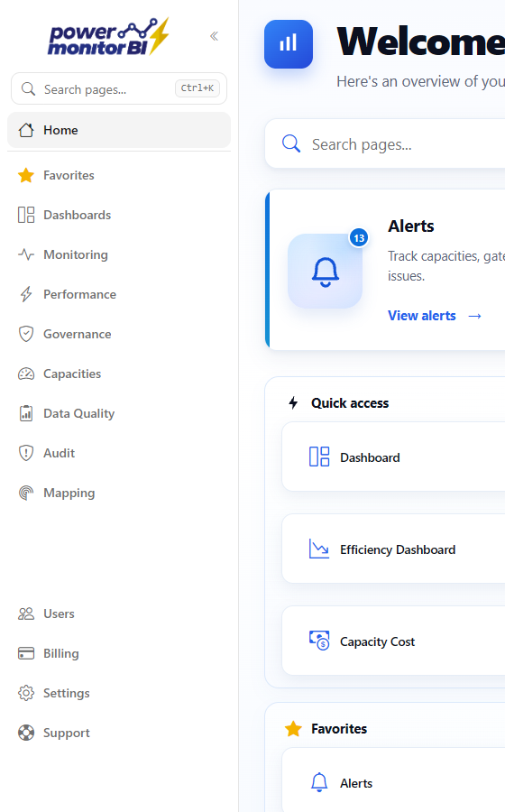The width and height of the screenshot is (505, 812).
Task: Click the Performance lightning icon
Action: pyautogui.click(x=26, y=294)
